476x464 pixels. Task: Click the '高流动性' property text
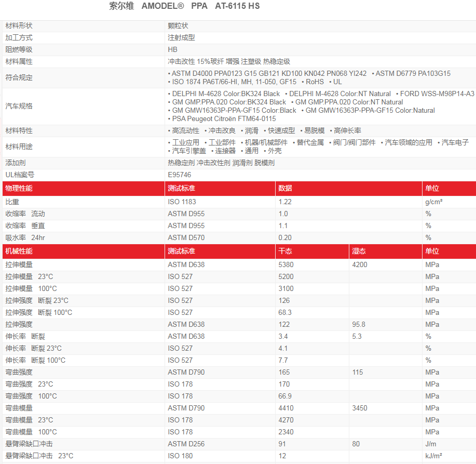pyautogui.click(x=186, y=131)
